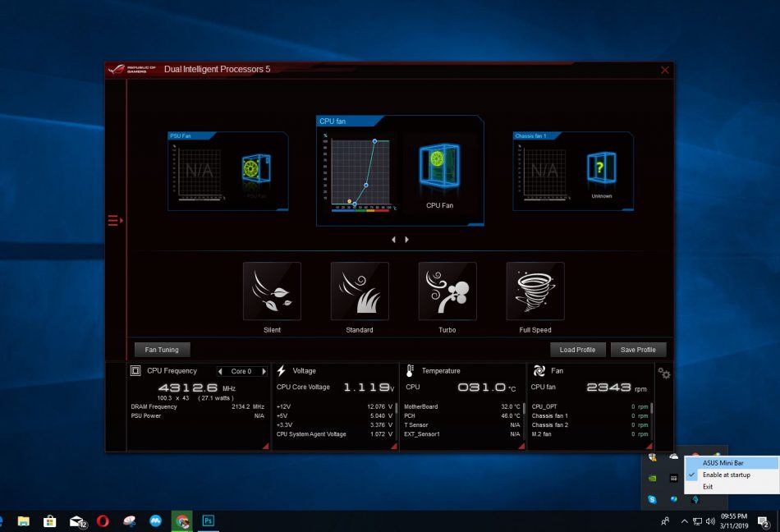
Task: Select the Standard fan profile icon
Action: click(x=360, y=291)
